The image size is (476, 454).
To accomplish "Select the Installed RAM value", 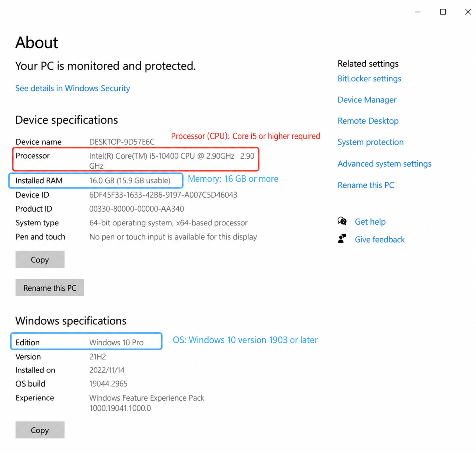I will 130,180.
